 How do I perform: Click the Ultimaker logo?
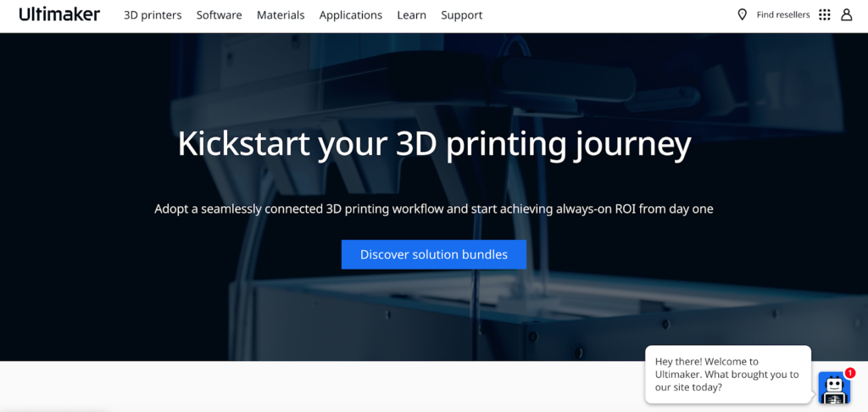(59, 14)
